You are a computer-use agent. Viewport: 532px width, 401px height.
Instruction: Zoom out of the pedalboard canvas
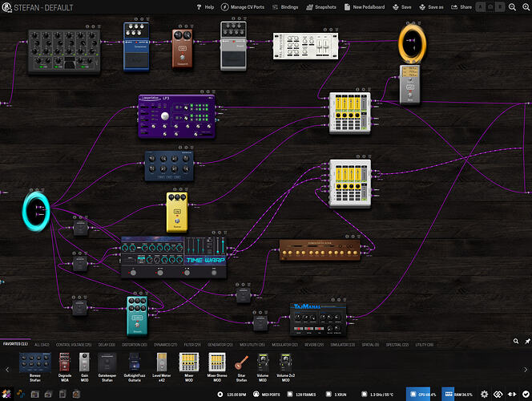[x=512, y=6]
